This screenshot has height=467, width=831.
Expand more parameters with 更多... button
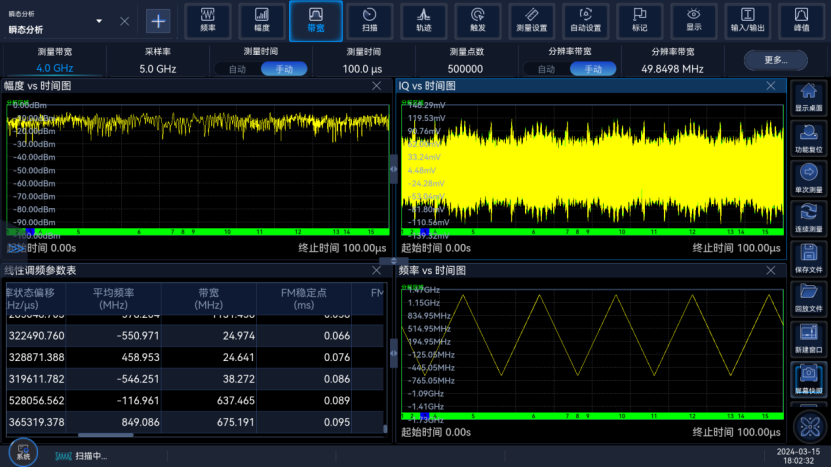tap(775, 60)
